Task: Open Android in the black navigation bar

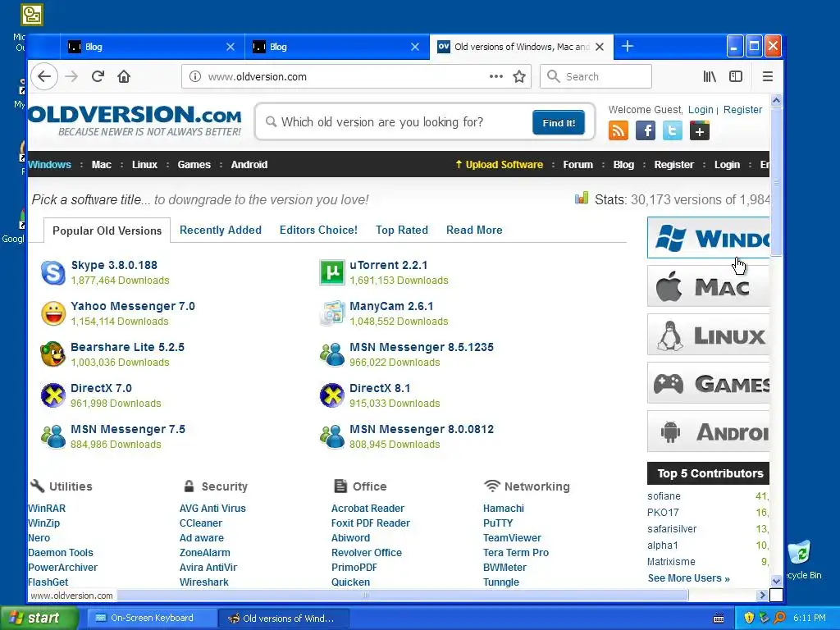Action: 249,164
